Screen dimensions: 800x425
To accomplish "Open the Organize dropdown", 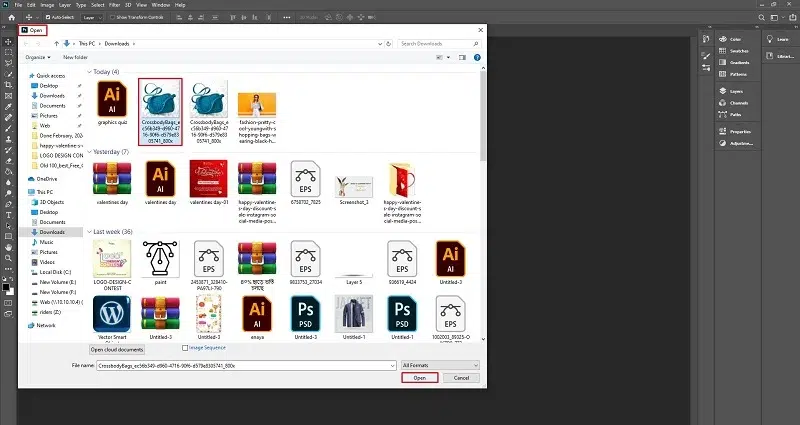I will pos(38,58).
